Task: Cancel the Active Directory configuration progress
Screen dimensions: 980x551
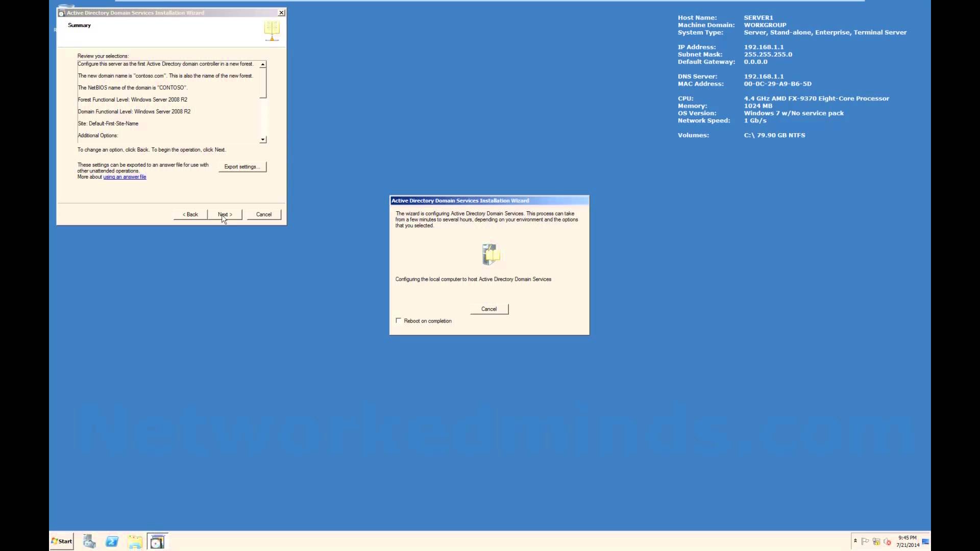Action: pyautogui.click(x=489, y=309)
